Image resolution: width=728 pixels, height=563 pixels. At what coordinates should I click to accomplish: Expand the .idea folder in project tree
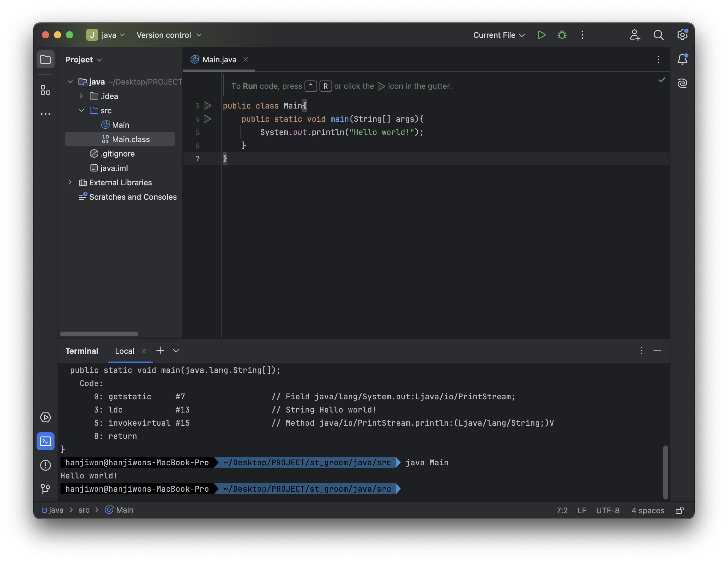pyautogui.click(x=81, y=96)
